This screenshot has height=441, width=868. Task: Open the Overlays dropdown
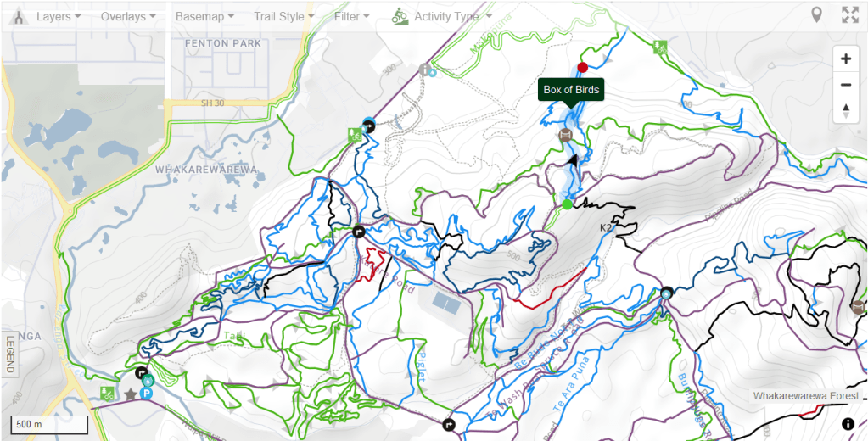pyautogui.click(x=128, y=17)
